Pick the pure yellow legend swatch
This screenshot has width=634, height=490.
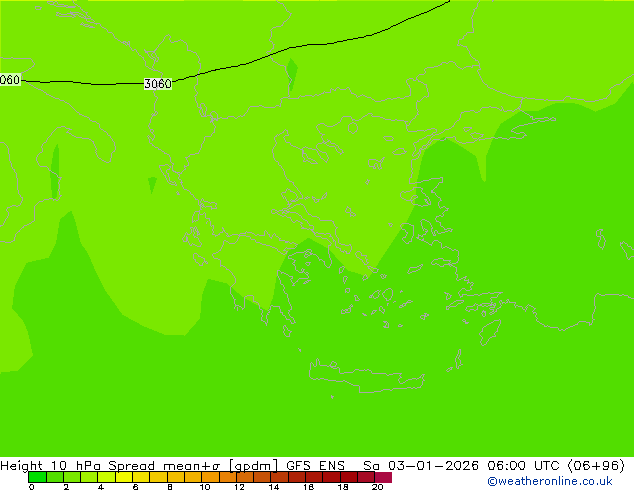(124, 477)
